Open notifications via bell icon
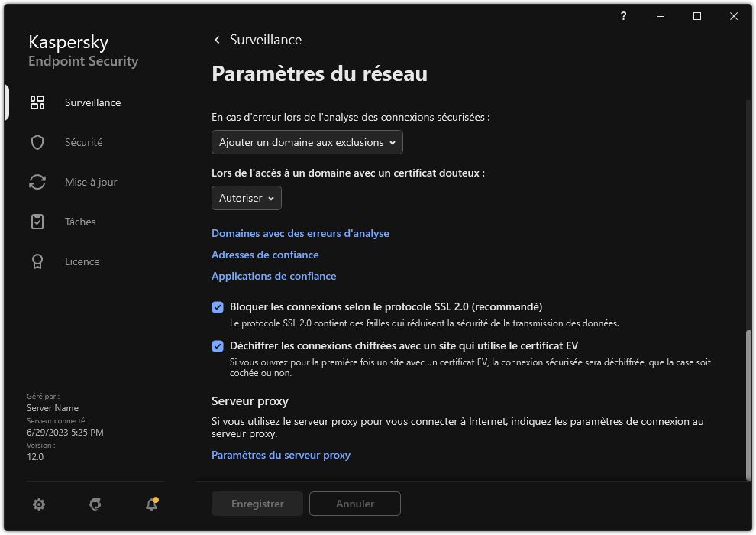The image size is (756, 535). (x=151, y=504)
